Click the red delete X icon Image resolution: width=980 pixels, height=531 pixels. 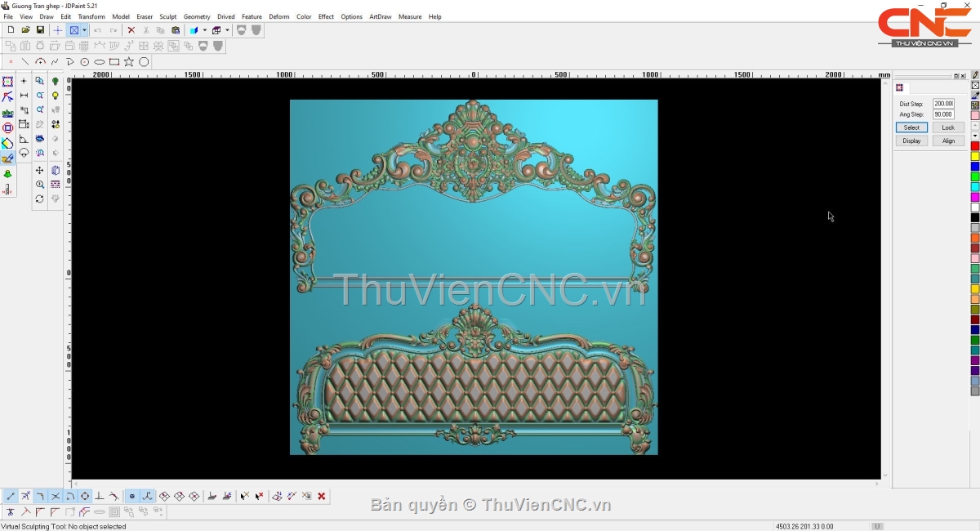pyautogui.click(x=131, y=30)
